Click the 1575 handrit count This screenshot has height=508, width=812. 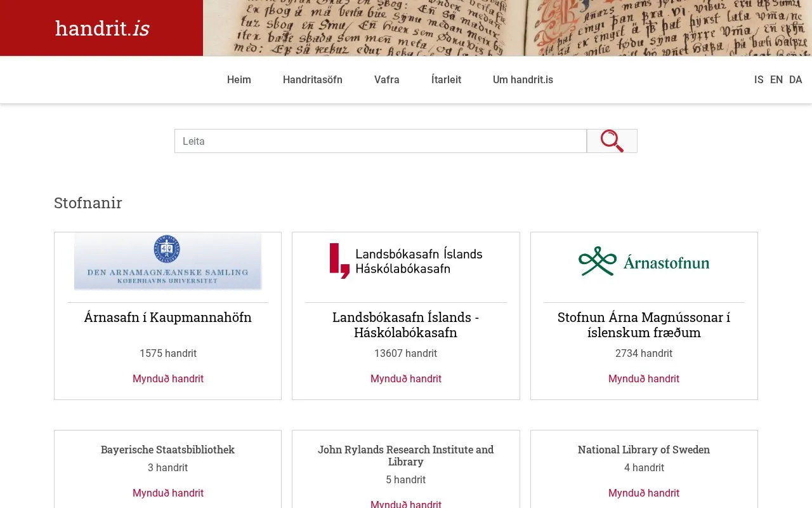click(168, 353)
